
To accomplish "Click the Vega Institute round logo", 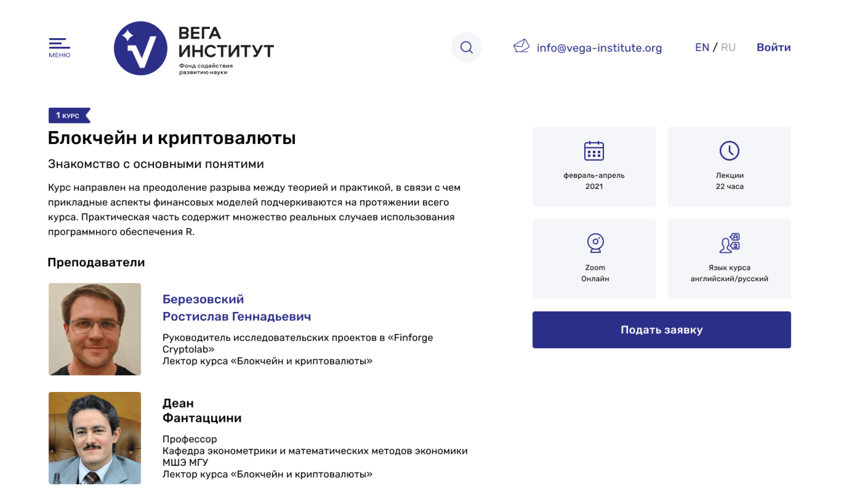I will [x=140, y=48].
